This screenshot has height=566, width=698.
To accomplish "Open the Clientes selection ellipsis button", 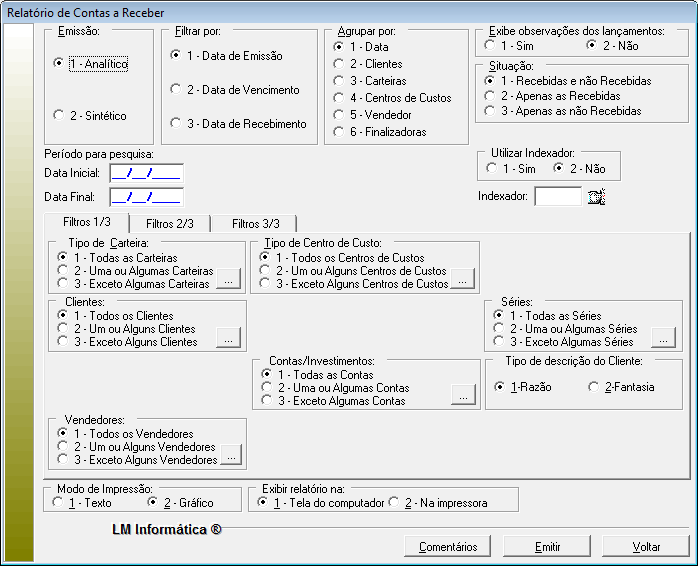I will [x=229, y=338].
